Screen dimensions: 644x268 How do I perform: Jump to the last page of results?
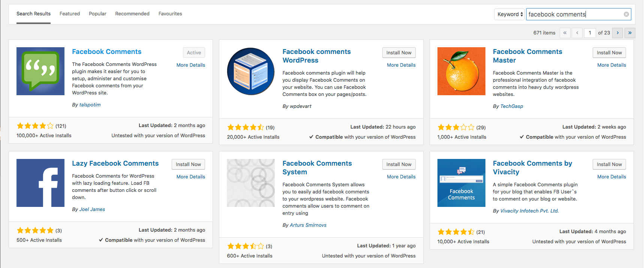(630, 33)
